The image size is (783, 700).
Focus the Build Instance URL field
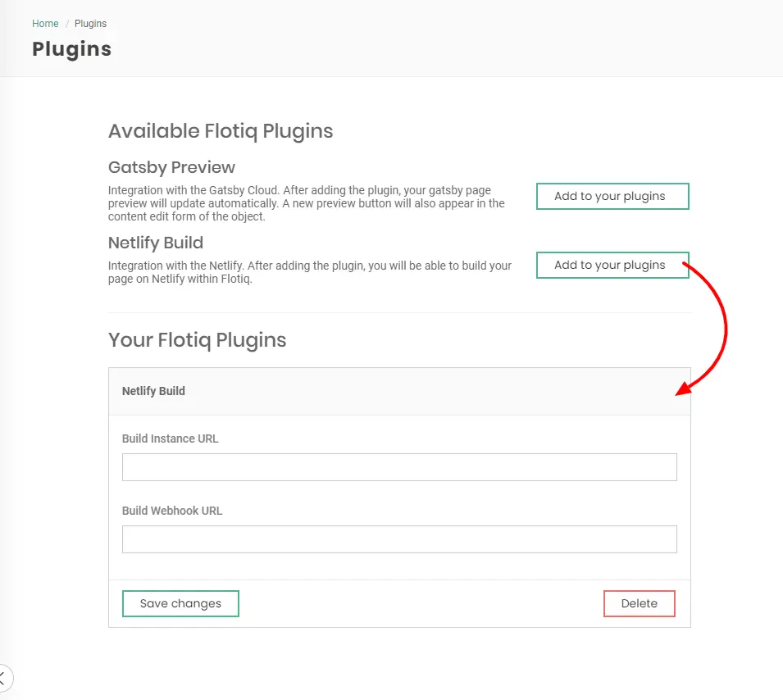tap(399, 467)
